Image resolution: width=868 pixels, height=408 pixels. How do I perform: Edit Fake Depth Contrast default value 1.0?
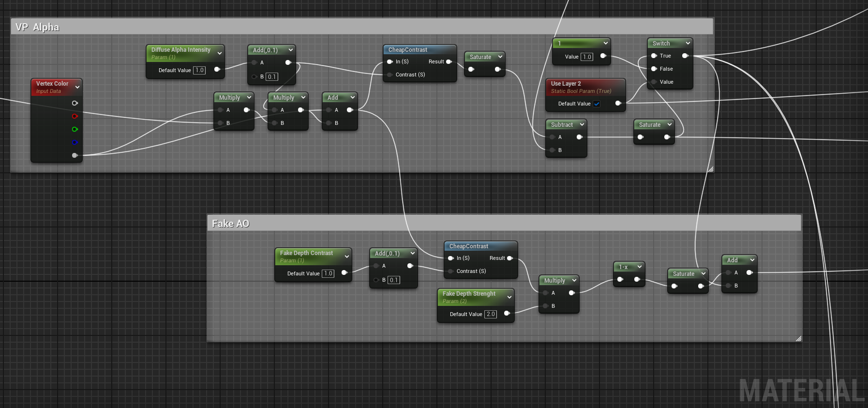point(328,273)
